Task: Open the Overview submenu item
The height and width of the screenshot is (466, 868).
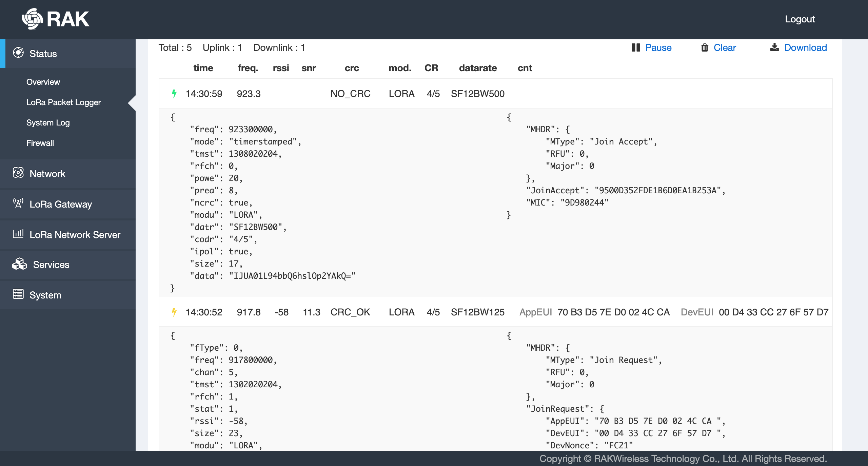Action: click(43, 82)
